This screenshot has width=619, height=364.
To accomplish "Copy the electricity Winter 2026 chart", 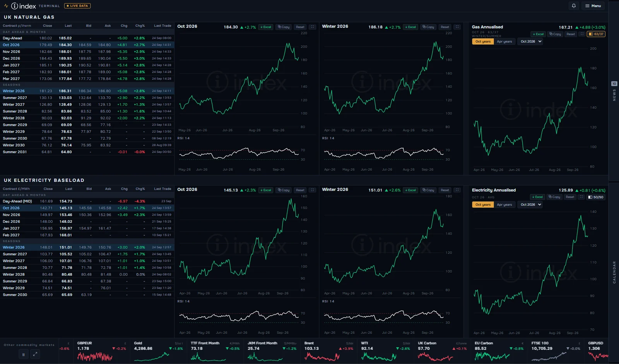I will point(428,190).
